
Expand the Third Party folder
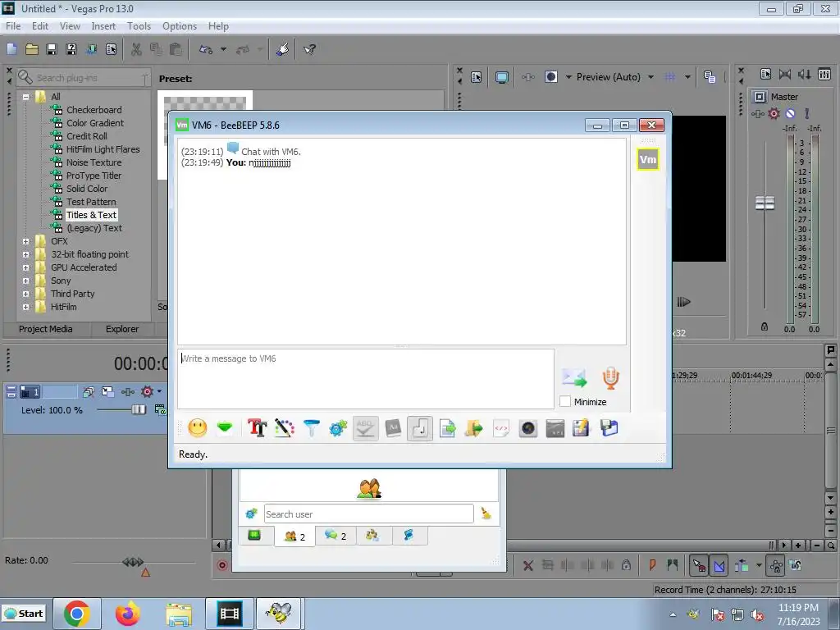pyautogui.click(x=25, y=294)
